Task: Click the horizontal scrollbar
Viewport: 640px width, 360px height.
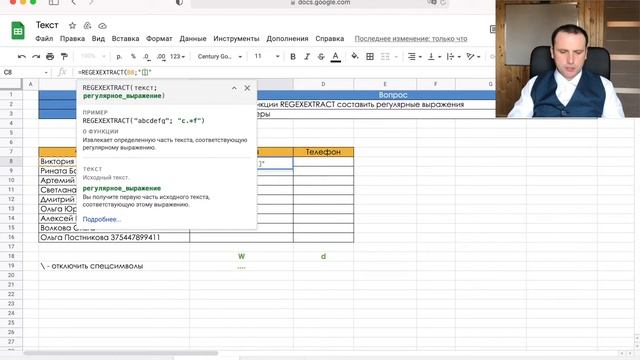Action: tap(121, 353)
